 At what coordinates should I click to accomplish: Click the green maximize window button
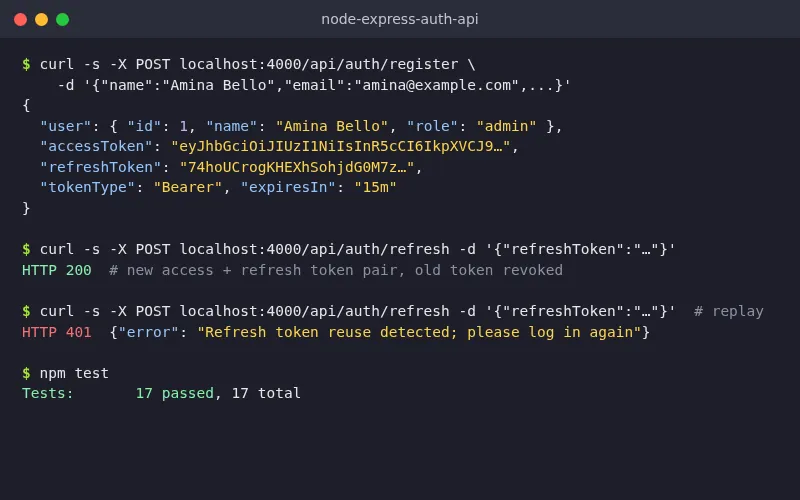[62, 19]
